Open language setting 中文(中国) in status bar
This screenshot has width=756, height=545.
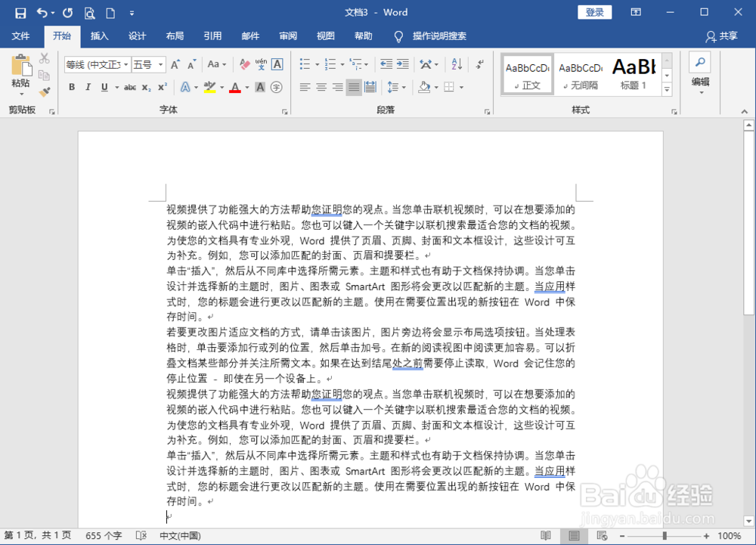(180, 535)
